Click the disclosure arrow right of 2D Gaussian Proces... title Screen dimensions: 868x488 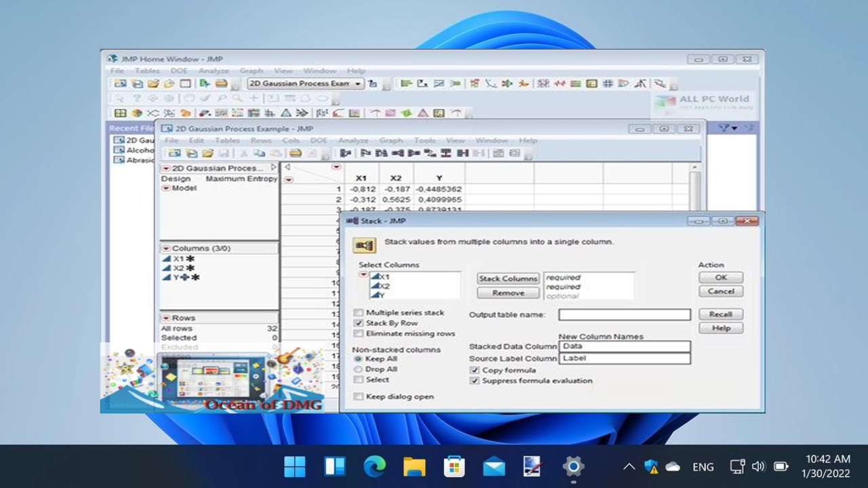273,167
